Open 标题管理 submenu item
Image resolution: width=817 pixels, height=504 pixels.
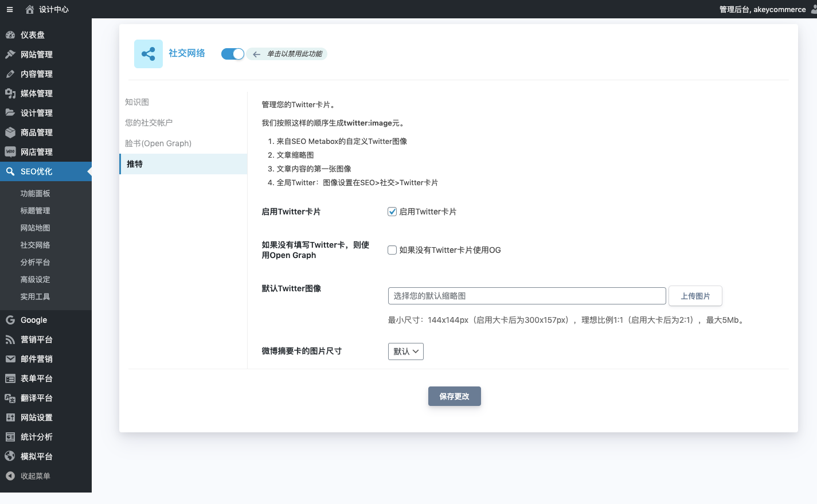[x=36, y=210]
